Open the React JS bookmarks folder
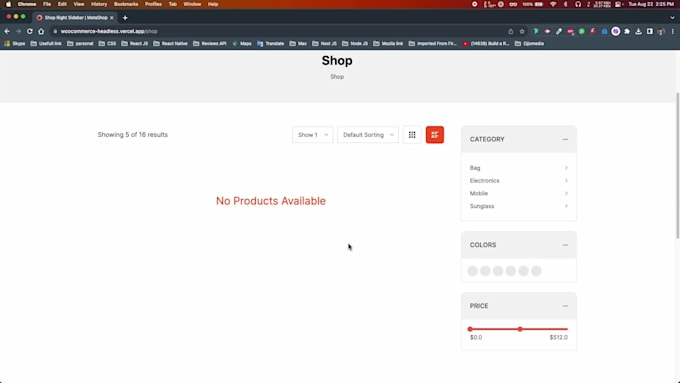The height and width of the screenshot is (383, 680). [135, 43]
